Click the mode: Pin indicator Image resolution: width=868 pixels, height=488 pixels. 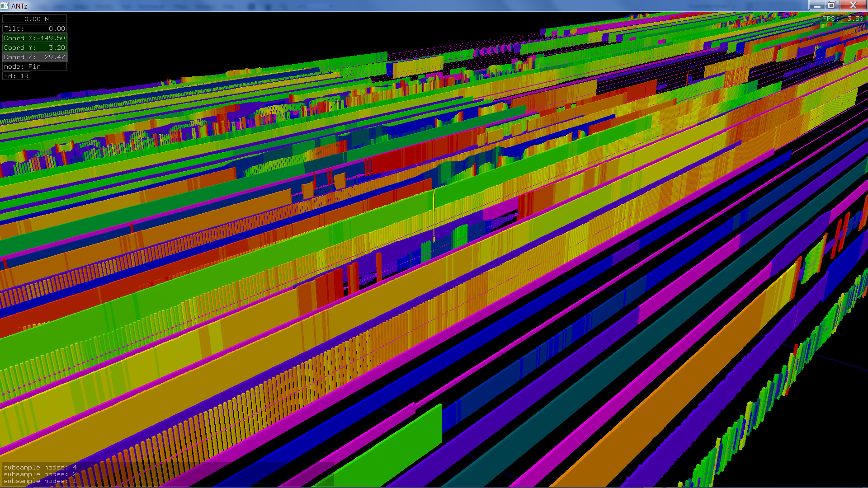(x=35, y=66)
